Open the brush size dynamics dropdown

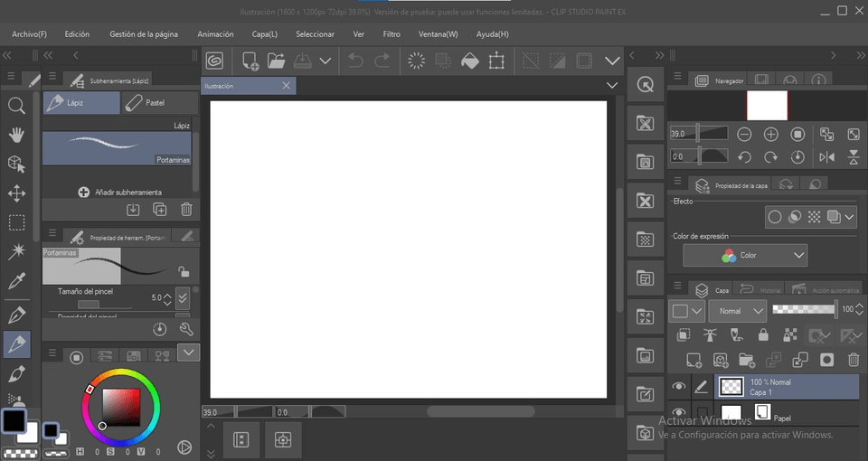point(183,298)
